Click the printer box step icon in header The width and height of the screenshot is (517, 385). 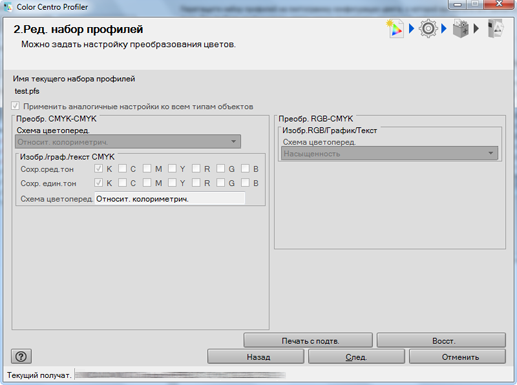point(461,29)
